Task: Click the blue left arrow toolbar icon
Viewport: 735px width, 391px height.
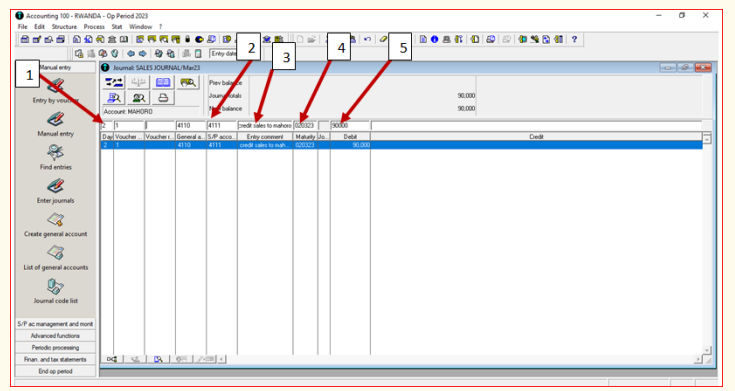Action: point(131,53)
